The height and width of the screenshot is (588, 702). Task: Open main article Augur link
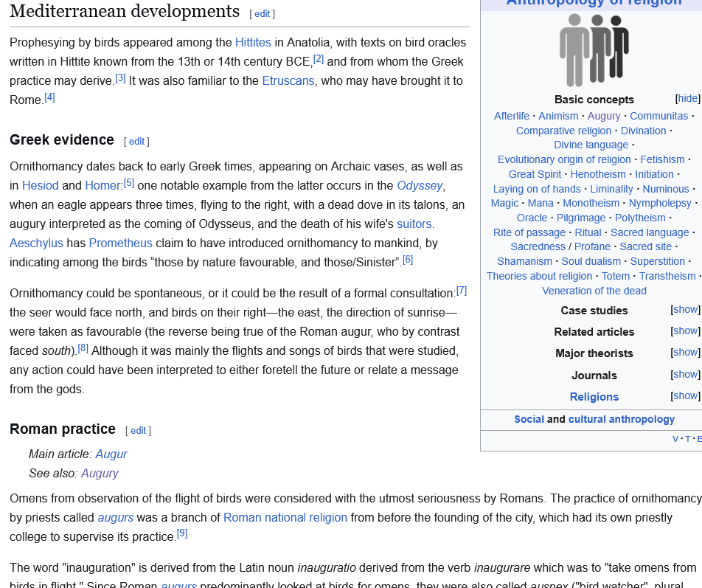pos(111,454)
